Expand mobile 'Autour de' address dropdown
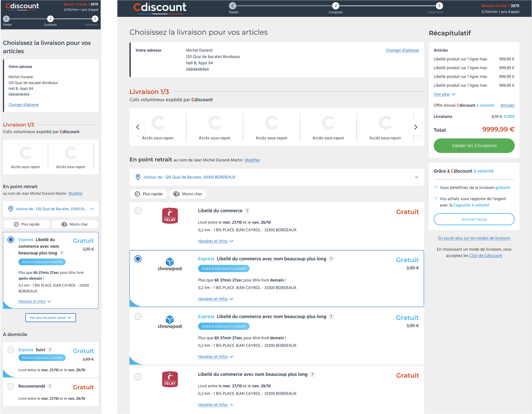532x414 pixels. click(51, 209)
